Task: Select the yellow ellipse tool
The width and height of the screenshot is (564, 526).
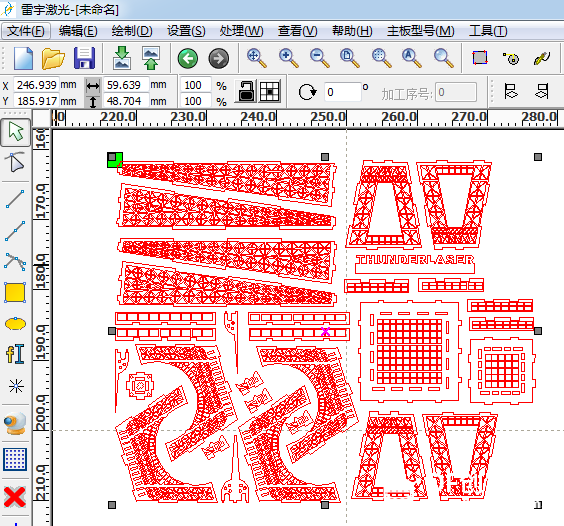Action: pos(15,323)
